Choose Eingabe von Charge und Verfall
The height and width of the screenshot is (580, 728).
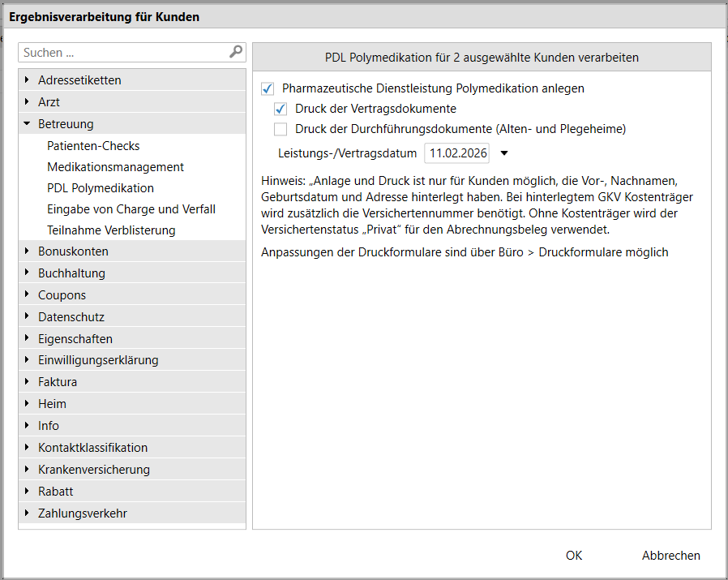tap(131, 209)
